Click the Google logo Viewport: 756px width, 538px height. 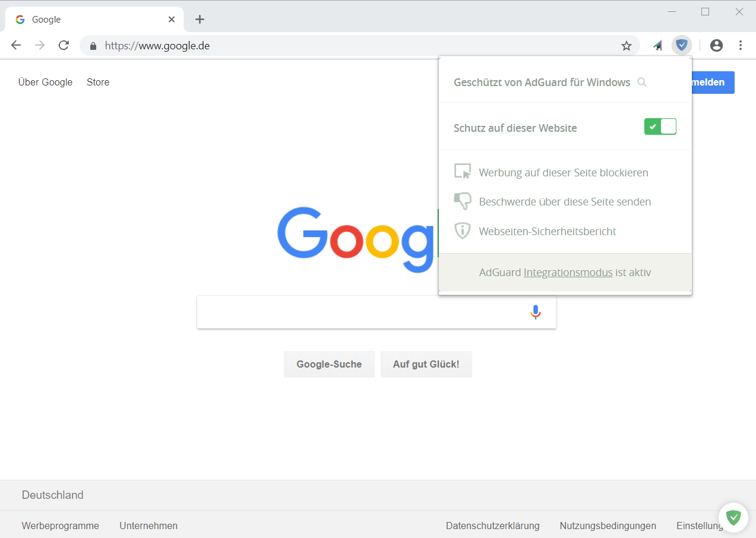358,239
